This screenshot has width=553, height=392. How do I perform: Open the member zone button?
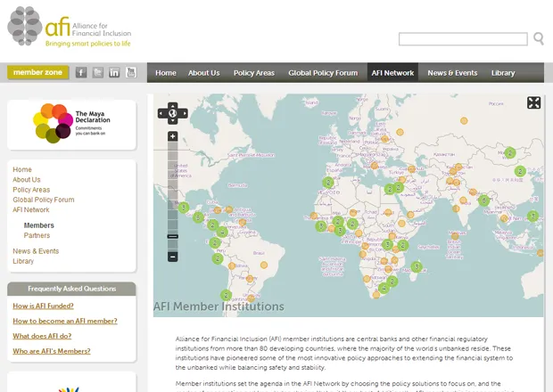point(37,72)
